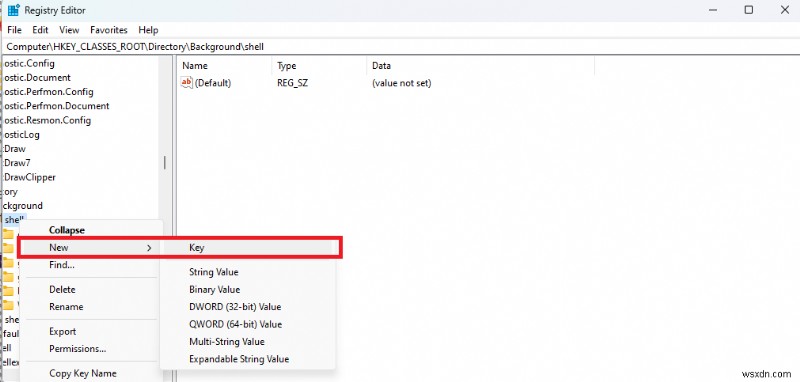Viewport: 800px width, 382px height.
Task: Choose QWORD (64-bit) Value
Action: tap(235, 324)
